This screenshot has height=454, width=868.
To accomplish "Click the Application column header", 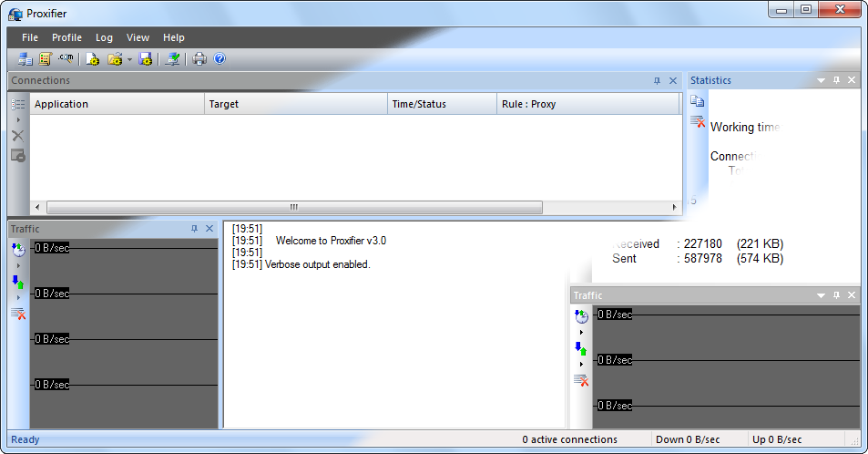I will coord(118,104).
